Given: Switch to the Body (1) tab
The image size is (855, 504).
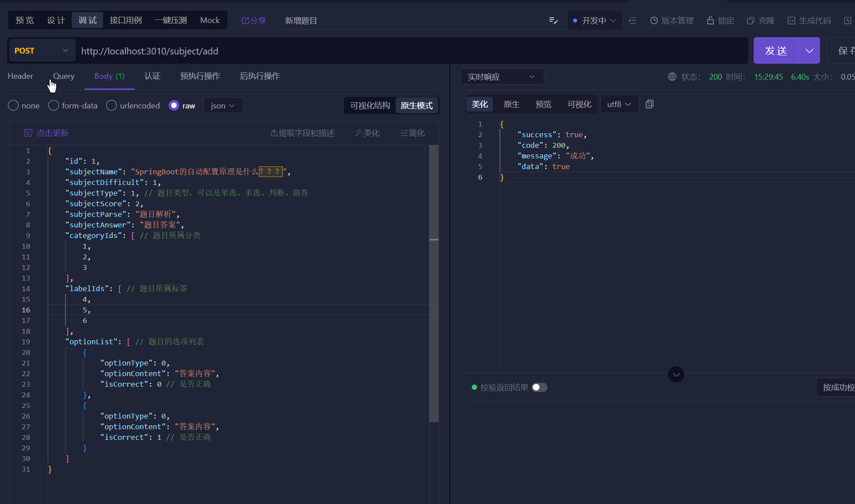Looking at the screenshot, I should click(109, 76).
